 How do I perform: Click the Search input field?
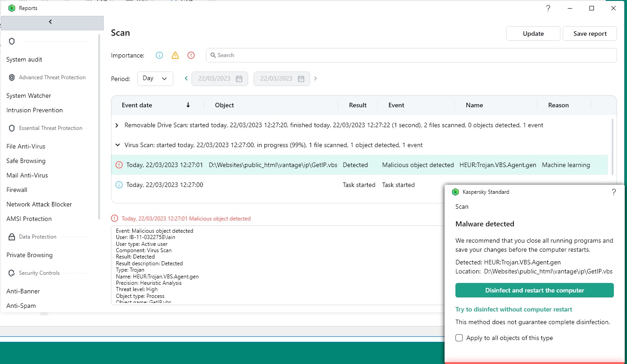411,55
